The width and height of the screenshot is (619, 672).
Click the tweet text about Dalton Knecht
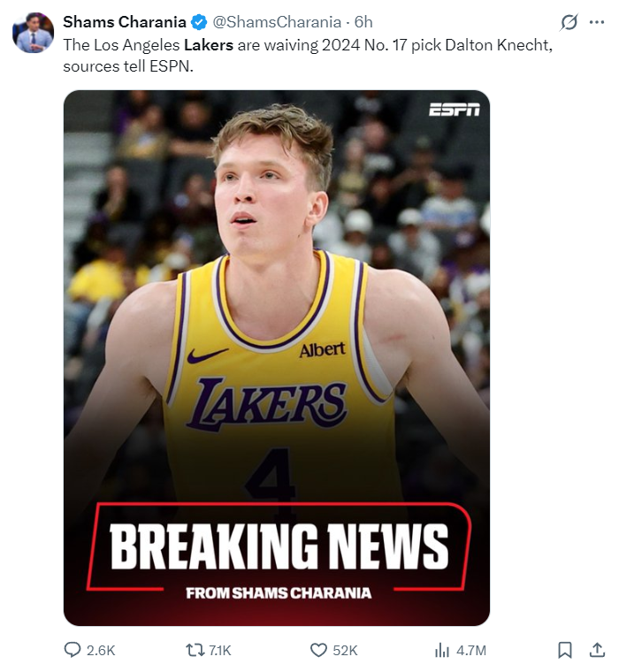coord(308,56)
